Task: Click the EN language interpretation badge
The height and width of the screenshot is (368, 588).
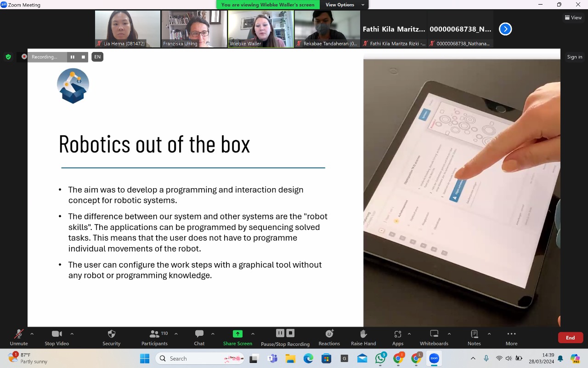Action: pyautogui.click(x=97, y=57)
